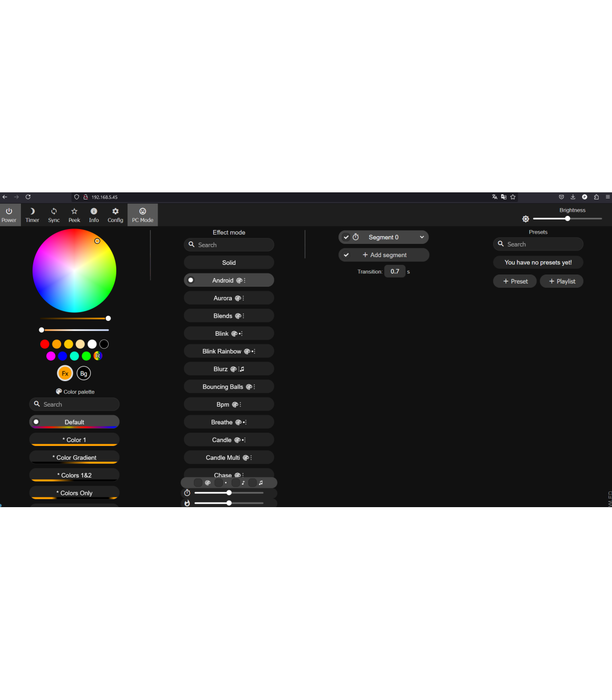The height and width of the screenshot is (700, 612).
Task: Click the random color R swatch
Action: pos(98,356)
